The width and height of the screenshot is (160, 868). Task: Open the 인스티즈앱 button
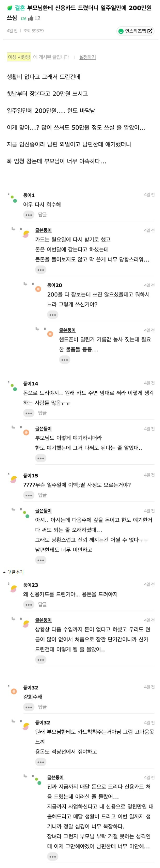[135, 31]
